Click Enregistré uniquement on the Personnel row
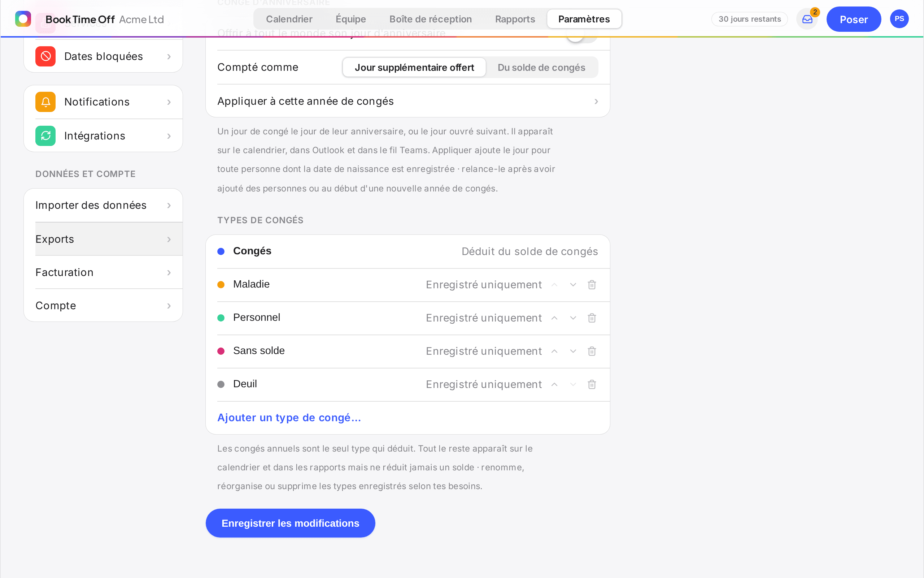 pos(484,318)
